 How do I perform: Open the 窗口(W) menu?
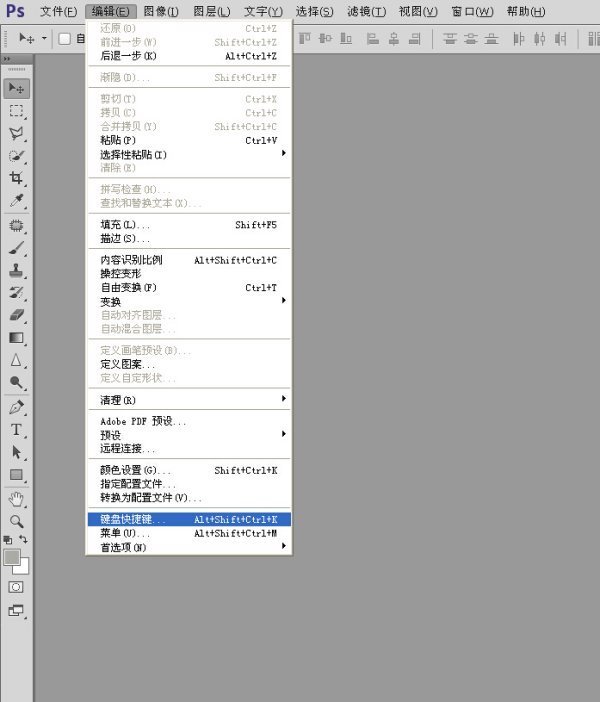(x=472, y=12)
